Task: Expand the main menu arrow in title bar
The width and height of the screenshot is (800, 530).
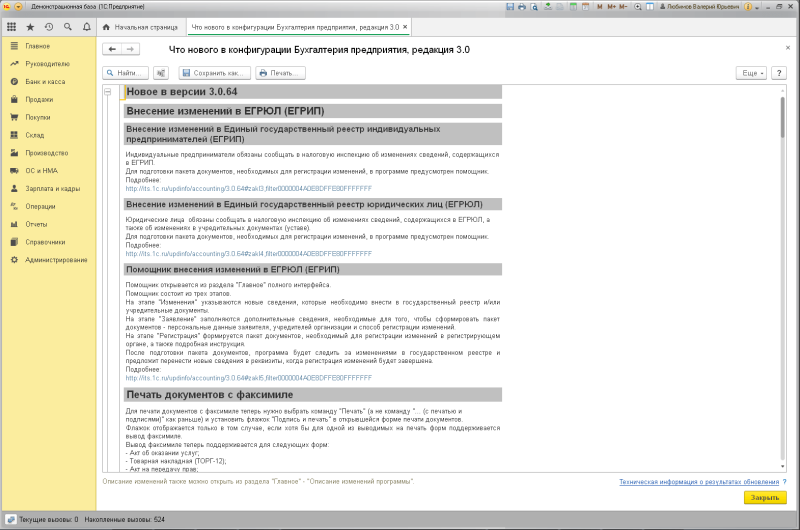Action: click(x=18, y=7)
